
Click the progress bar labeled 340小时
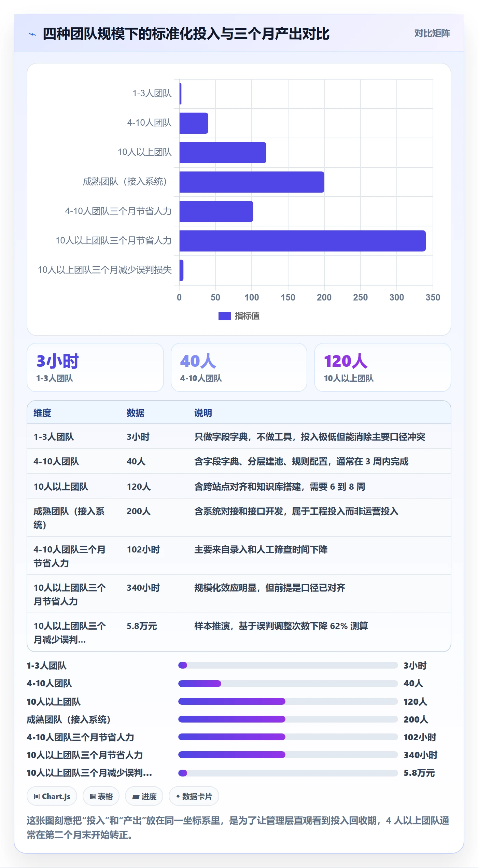coord(288,755)
